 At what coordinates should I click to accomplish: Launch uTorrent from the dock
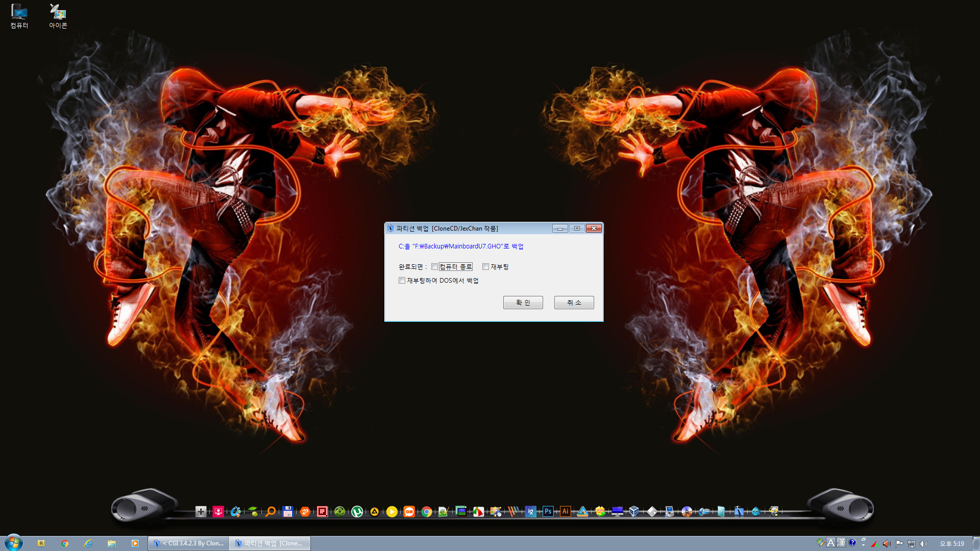357,511
